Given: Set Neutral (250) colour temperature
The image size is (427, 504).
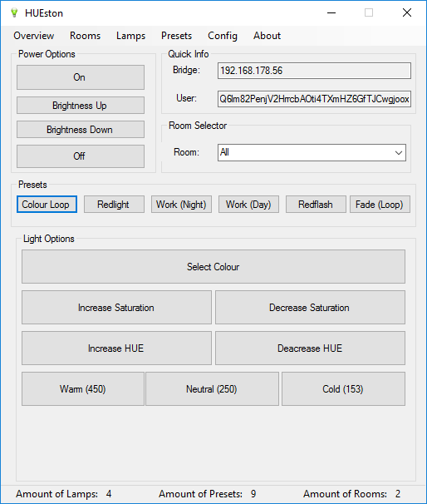Looking at the screenshot, I should [212, 389].
